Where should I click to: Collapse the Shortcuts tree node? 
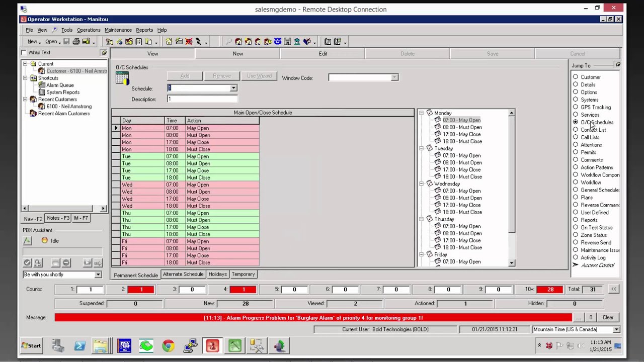[x=25, y=78]
